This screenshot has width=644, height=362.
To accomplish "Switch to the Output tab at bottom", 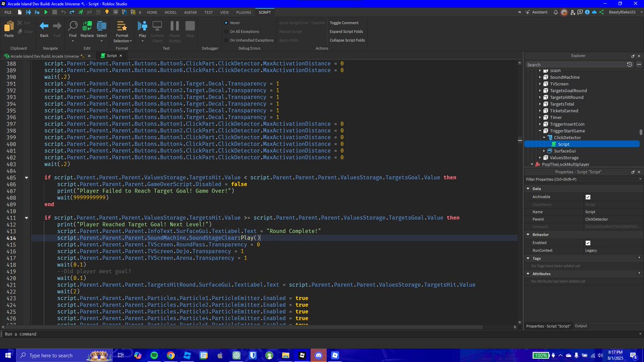I will (581, 326).
